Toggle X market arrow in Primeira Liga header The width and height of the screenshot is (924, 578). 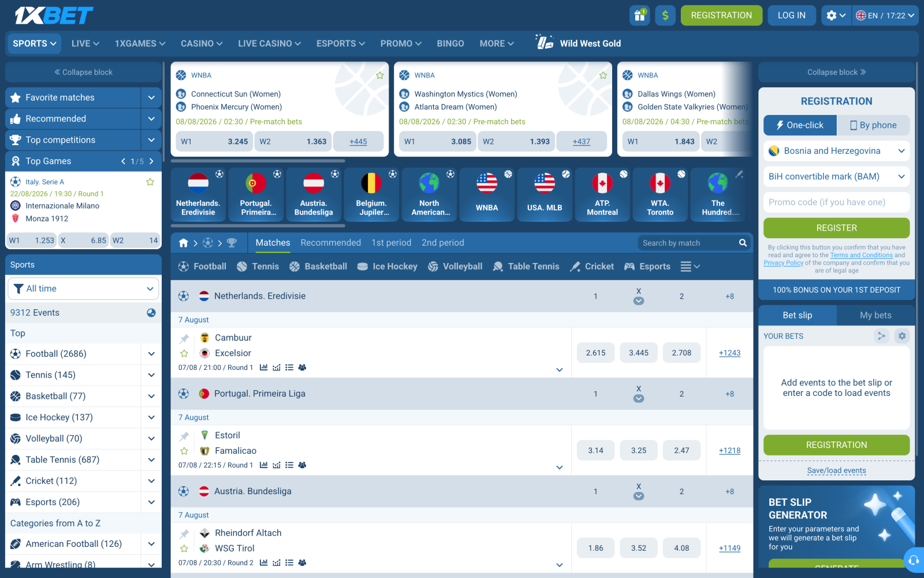(x=639, y=399)
